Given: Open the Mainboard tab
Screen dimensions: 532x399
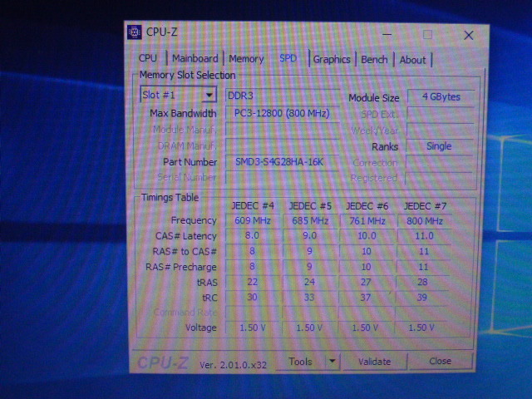Looking at the screenshot, I should [195, 59].
